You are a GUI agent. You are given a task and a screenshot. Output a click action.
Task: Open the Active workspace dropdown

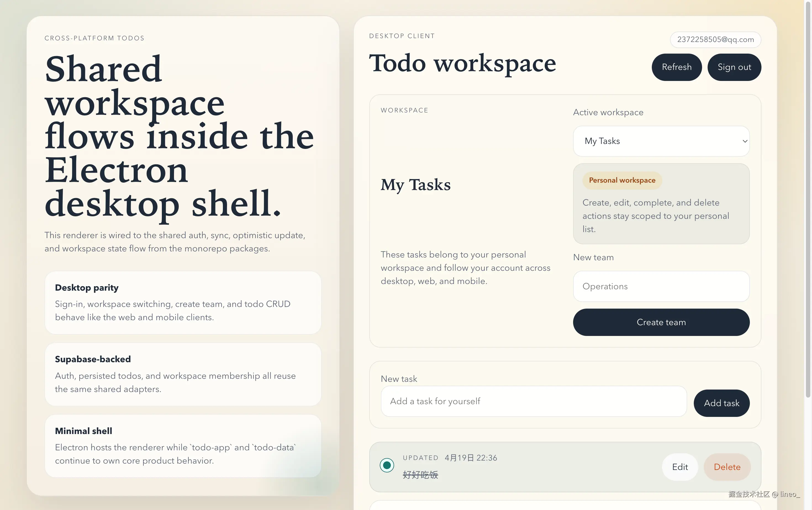click(x=661, y=141)
